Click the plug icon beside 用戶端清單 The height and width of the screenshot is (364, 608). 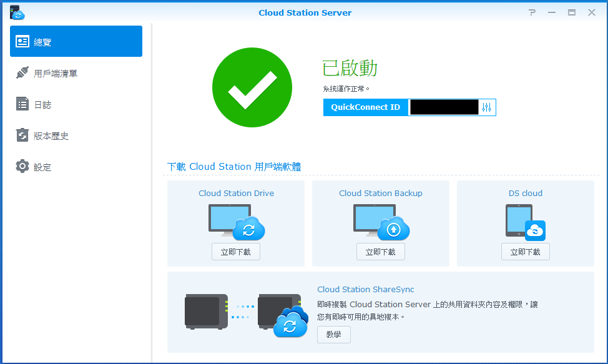point(22,72)
